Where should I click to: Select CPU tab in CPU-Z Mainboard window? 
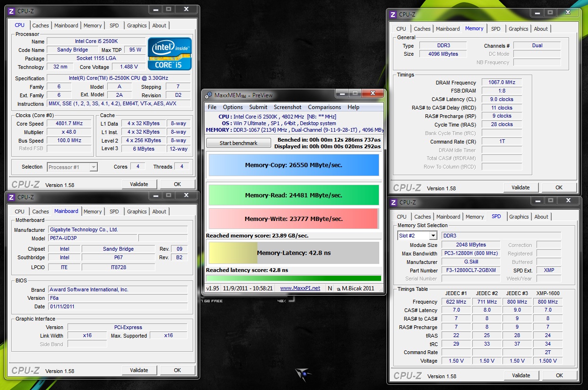pos(20,212)
